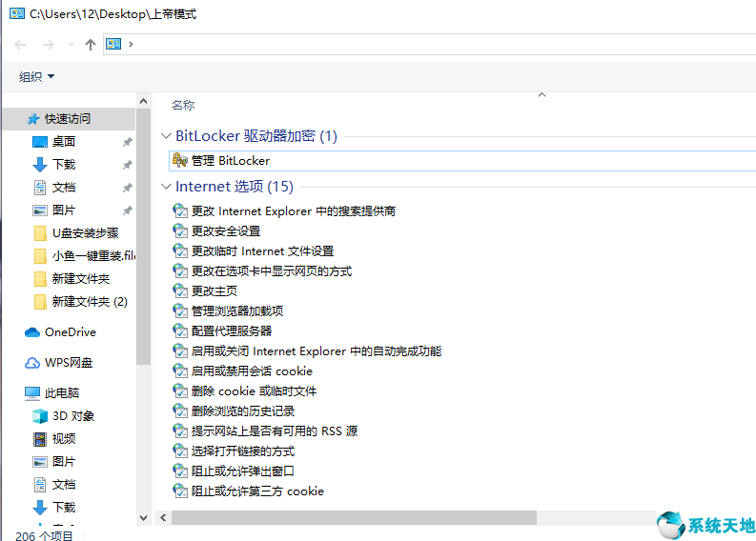Select the WPS网盘 cloud icon
Image resolution: width=756 pixels, height=541 pixels.
click(x=32, y=363)
